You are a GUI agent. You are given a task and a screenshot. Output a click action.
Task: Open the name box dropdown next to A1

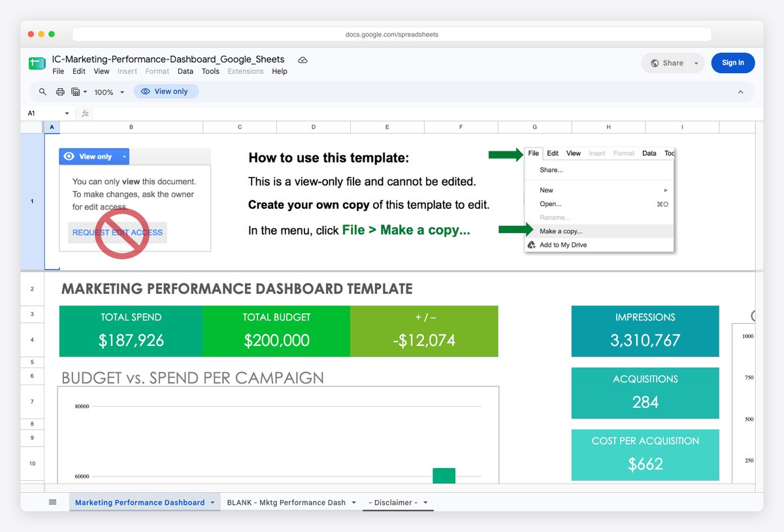tap(67, 114)
